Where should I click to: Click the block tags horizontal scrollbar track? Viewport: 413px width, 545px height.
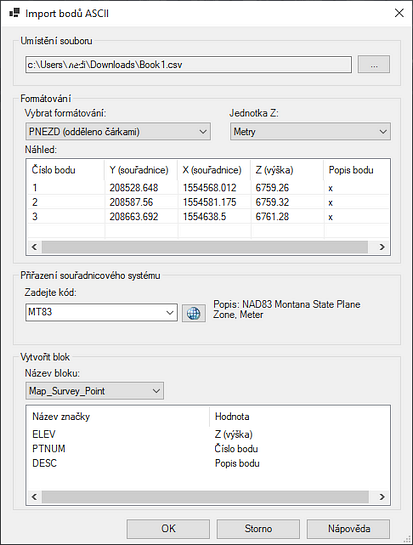coord(205,497)
